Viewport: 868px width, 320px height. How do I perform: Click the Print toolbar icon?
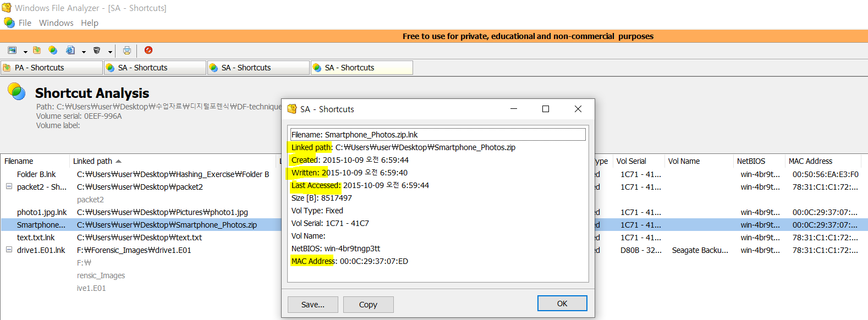[x=127, y=50]
